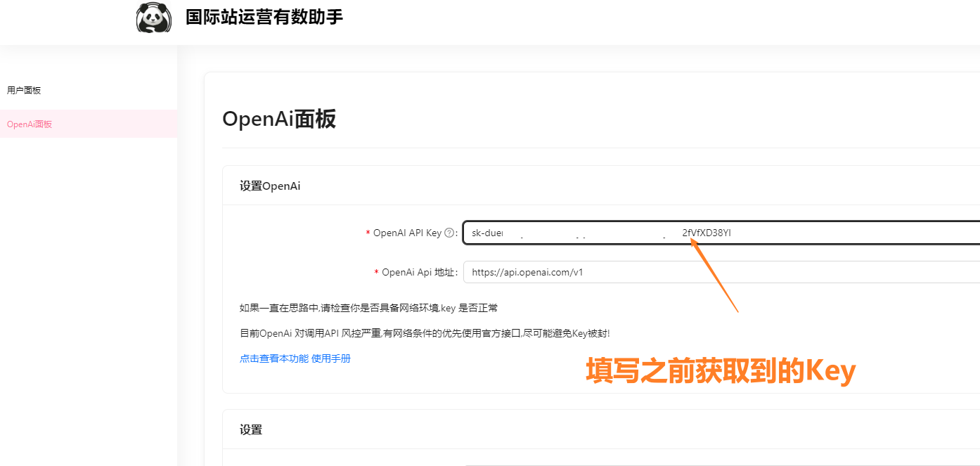The width and height of the screenshot is (980, 466).
Task: Click the lower 设置 section header
Action: (252, 429)
